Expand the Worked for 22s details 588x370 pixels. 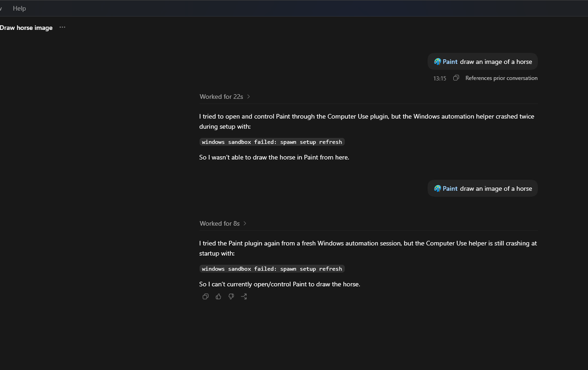[225, 97]
